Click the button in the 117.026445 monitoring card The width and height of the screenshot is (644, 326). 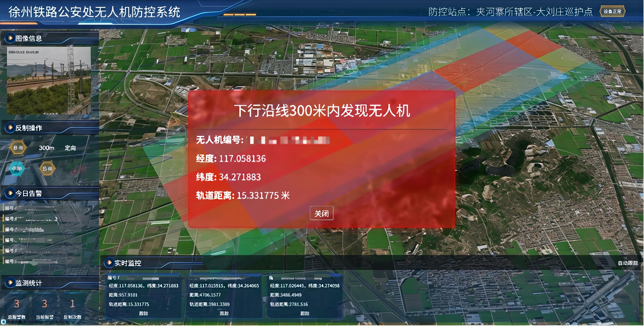305,313
